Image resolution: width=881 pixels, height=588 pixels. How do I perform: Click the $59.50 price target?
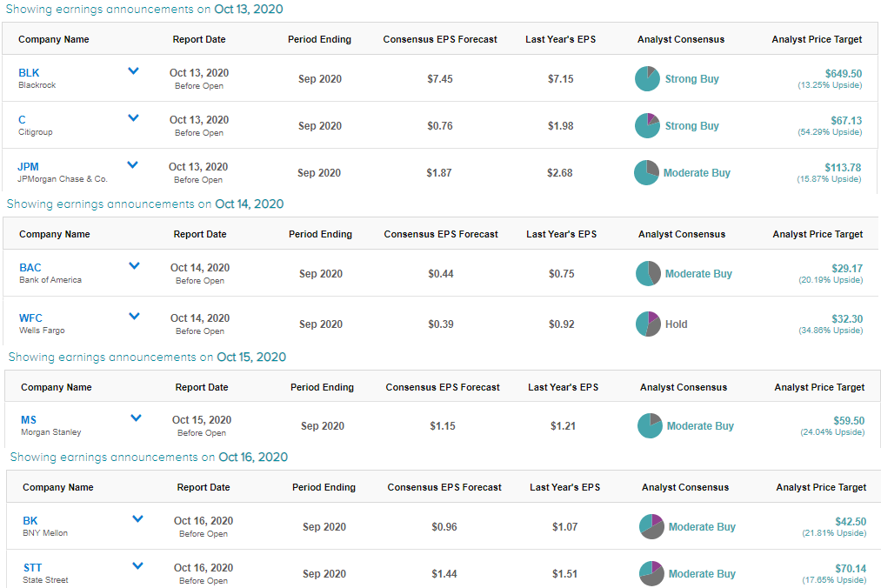(x=849, y=420)
